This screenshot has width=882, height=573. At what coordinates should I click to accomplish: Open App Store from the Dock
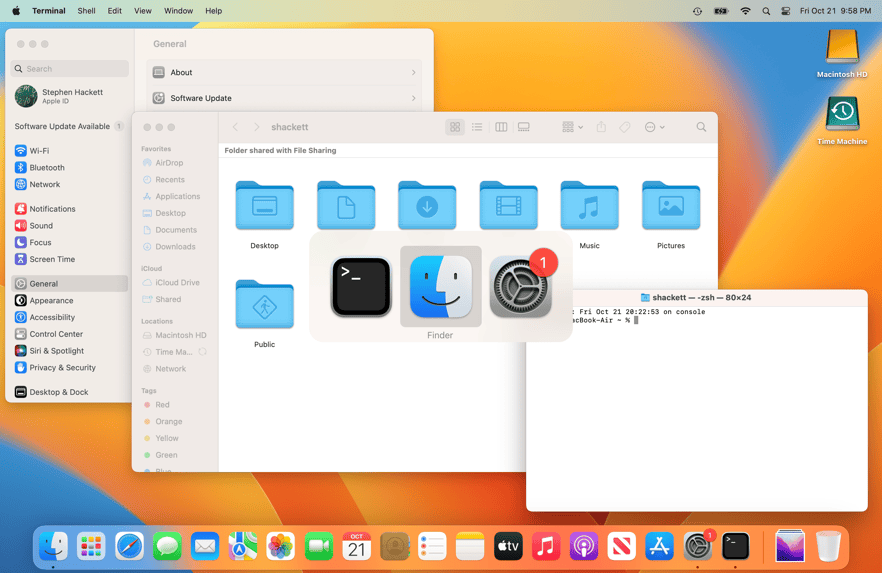659,546
